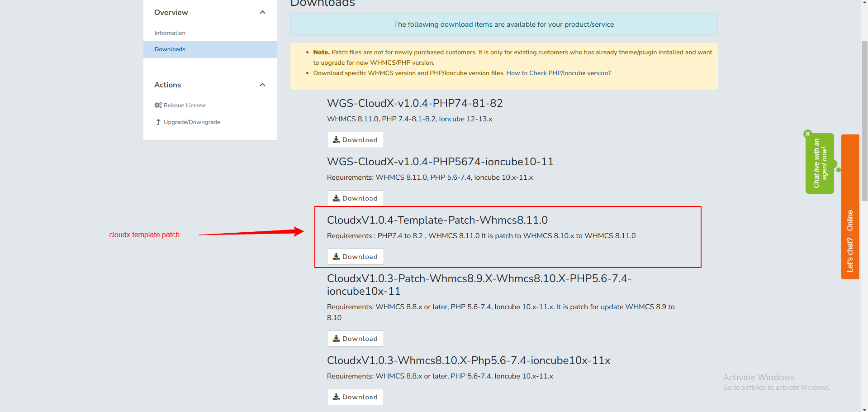Screen dimensions: 868x412
Task: Click the CloudxV1.0.4-Template-Patch-Whmcs8.11.0 heading
Action: pyautogui.click(x=437, y=220)
